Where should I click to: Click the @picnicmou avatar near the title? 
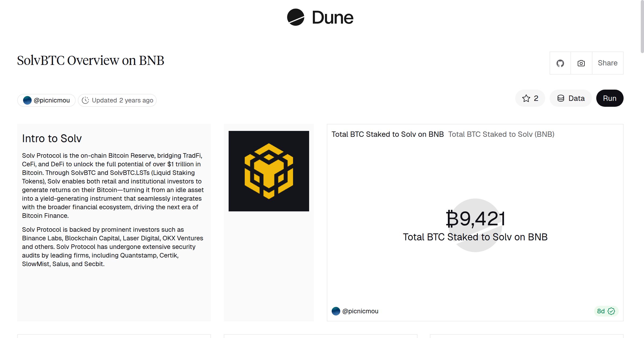click(x=28, y=100)
